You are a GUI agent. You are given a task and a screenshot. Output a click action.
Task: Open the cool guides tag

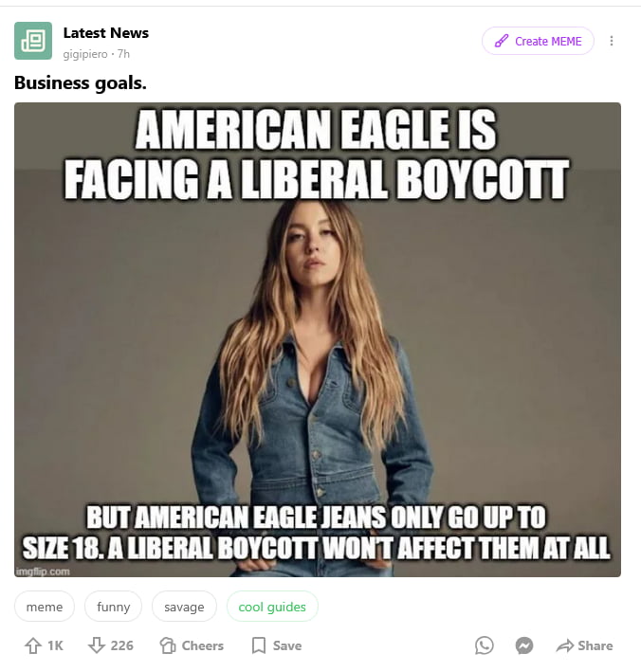pos(272,607)
